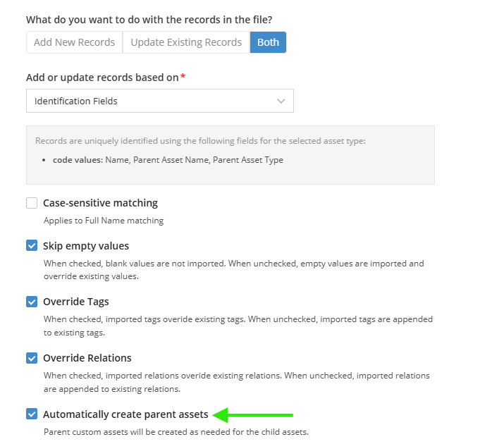Click the 'What do you want to do' heading
The width and height of the screenshot is (504, 444).
pos(149,20)
